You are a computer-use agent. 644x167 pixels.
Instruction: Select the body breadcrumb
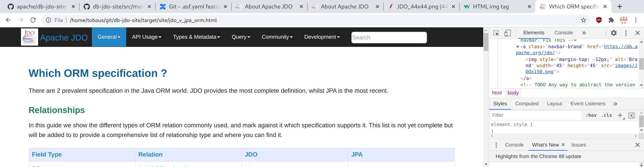tap(513, 93)
